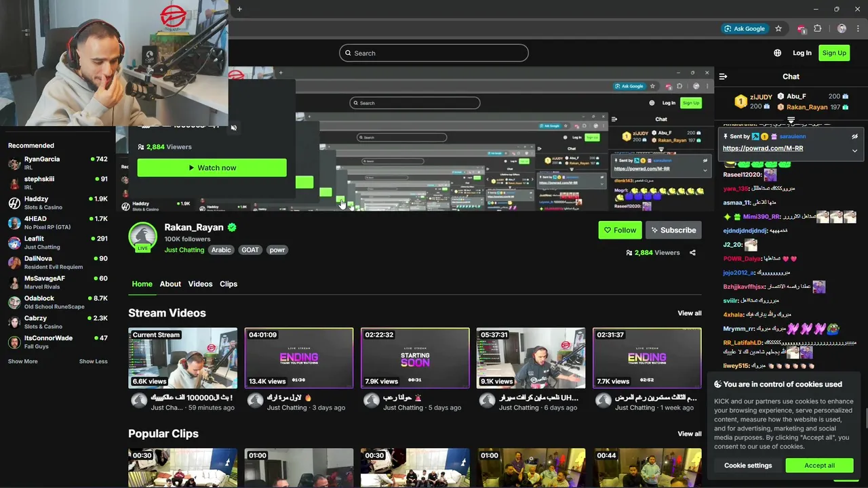Accept all cookies
The image size is (868, 488).
(819, 466)
